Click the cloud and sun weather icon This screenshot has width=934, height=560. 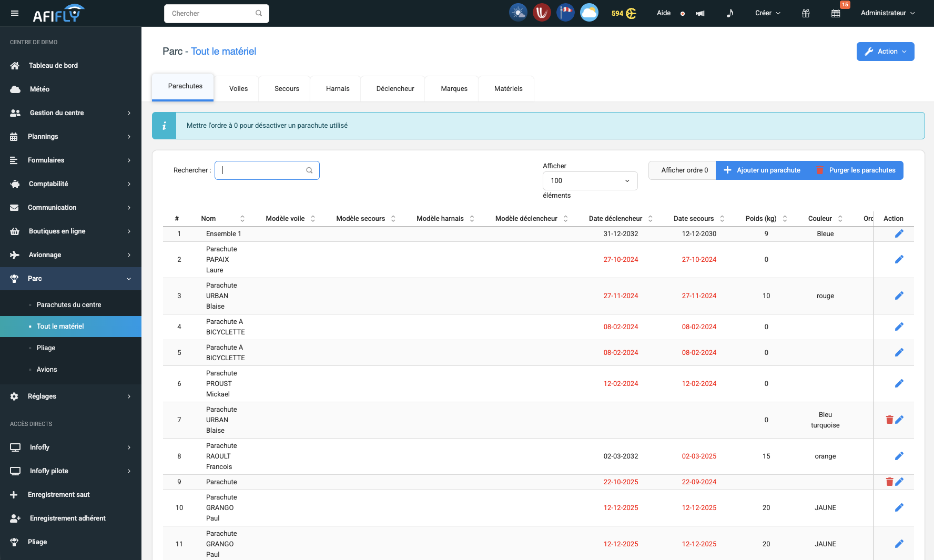589,13
